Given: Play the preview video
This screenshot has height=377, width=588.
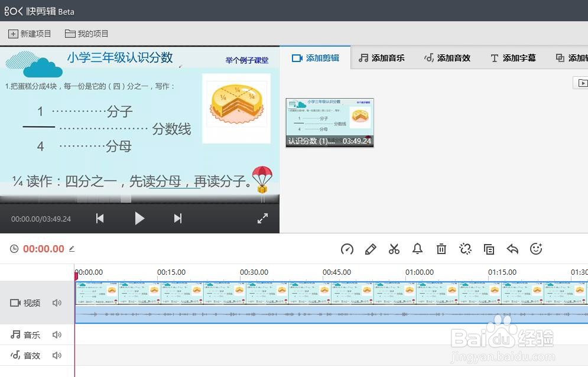Looking at the screenshot, I should [x=139, y=218].
